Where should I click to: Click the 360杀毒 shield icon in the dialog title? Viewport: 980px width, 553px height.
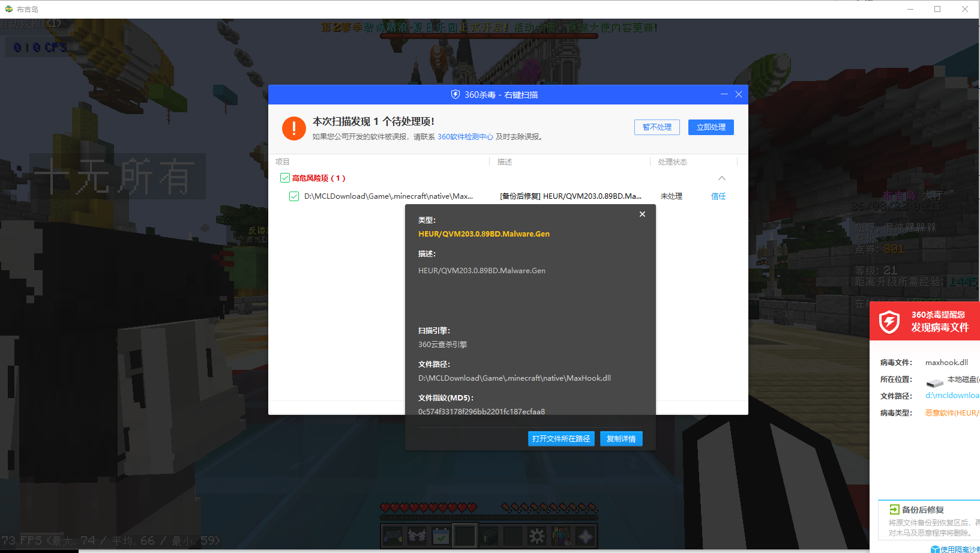(x=455, y=94)
